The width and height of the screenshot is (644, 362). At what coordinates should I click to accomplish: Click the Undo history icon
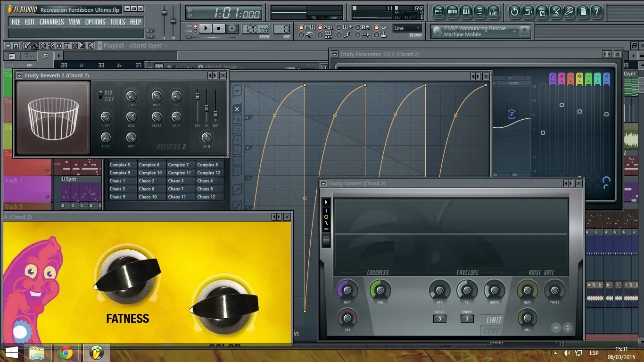point(515,12)
